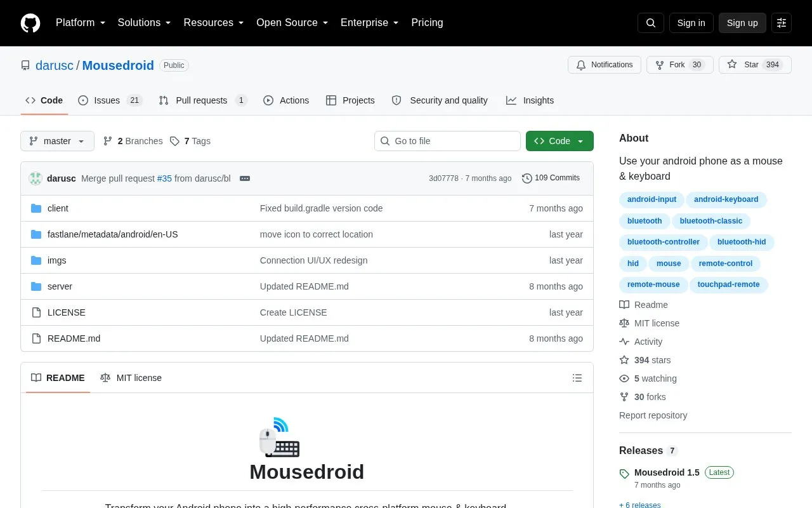This screenshot has height=508, width=812.
Task: Select the android-keyboard topic tag
Action: click(x=726, y=199)
